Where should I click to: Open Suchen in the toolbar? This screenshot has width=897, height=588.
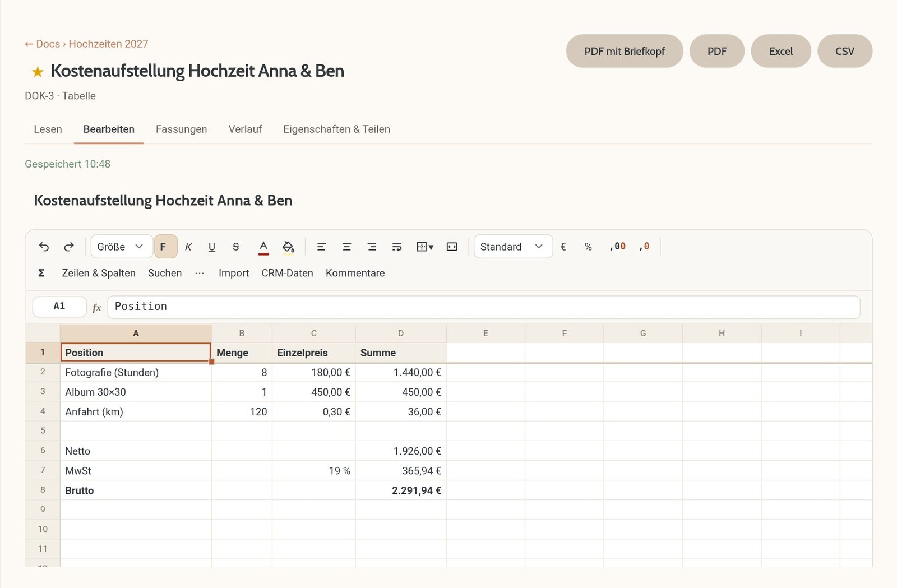pyautogui.click(x=165, y=273)
